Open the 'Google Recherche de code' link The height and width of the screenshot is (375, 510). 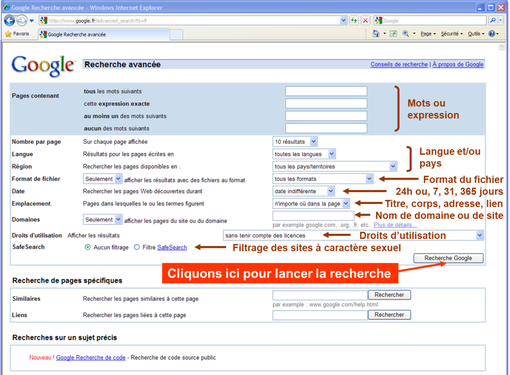(91, 357)
